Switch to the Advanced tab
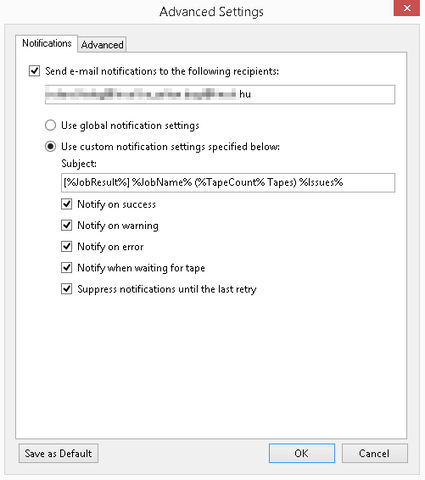This screenshot has height=480, width=425. (x=102, y=44)
